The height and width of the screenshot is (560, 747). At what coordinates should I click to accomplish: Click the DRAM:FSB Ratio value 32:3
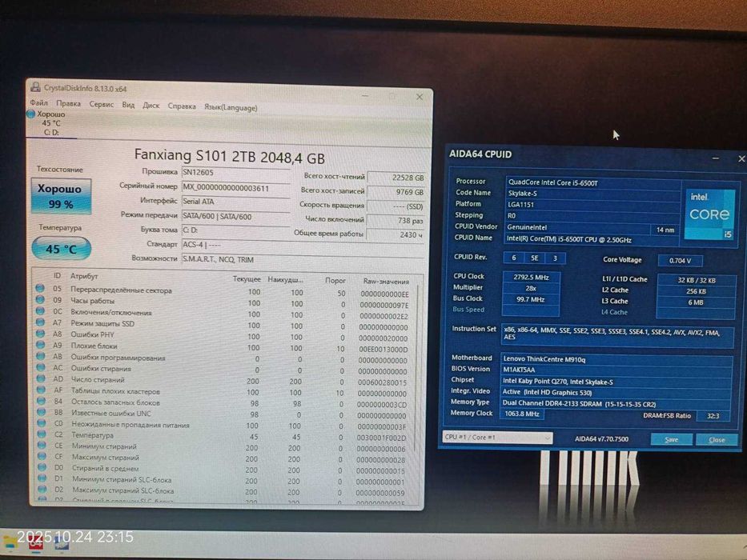713,416
